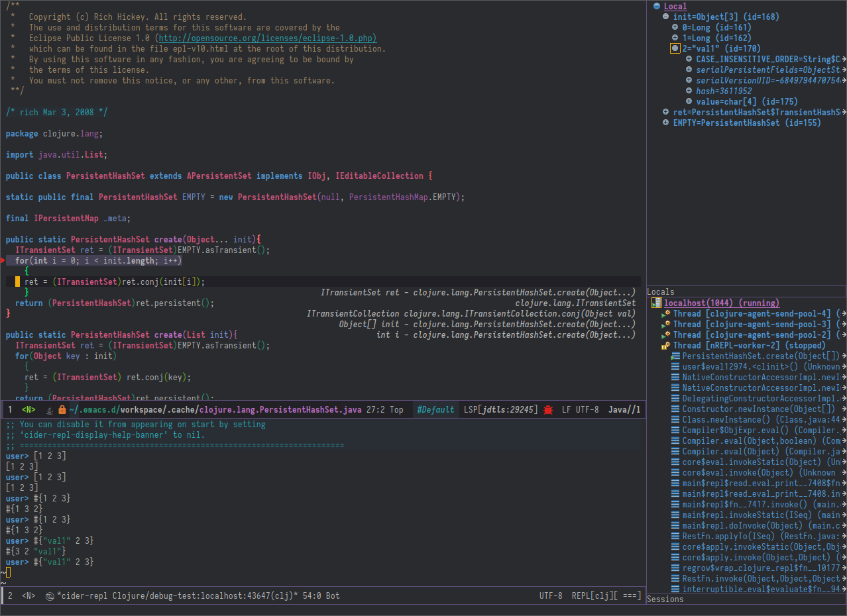The width and height of the screenshot is (847, 616).
Task: Expand the value=char[4] field
Action: coord(689,102)
